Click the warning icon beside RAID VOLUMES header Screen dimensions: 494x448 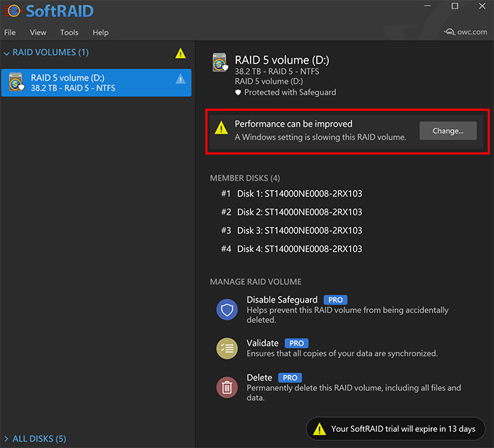coord(181,53)
